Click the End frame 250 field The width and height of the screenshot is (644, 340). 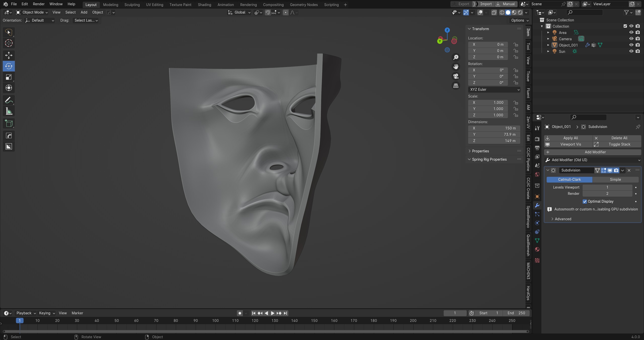516,313
